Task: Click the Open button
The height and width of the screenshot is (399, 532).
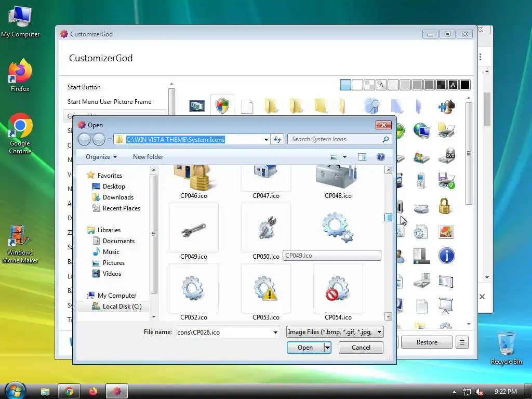Action: (305, 348)
